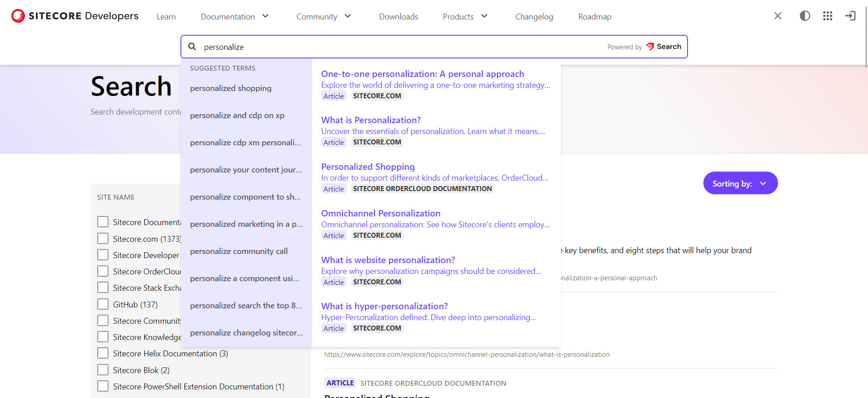Image resolution: width=868 pixels, height=398 pixels.
Task: Open What is hyper-personalization? result
Action: [x=384, y=306]
